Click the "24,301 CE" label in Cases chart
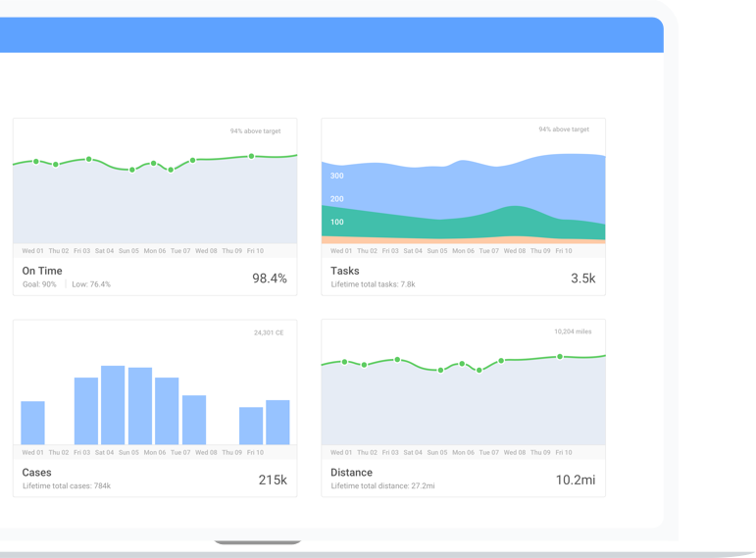The width and height of the screenshot is (756, 558). pos(269,332)
